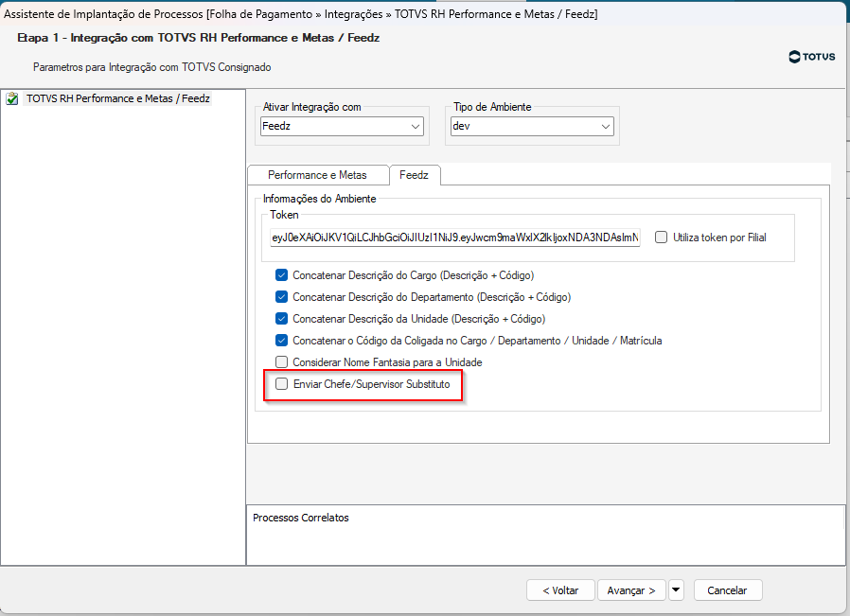Viewport: 850px width, 616px height.
Task: Select TOTVS RH Performance e Metas / Feedz tree item
Action: [118, 98]
